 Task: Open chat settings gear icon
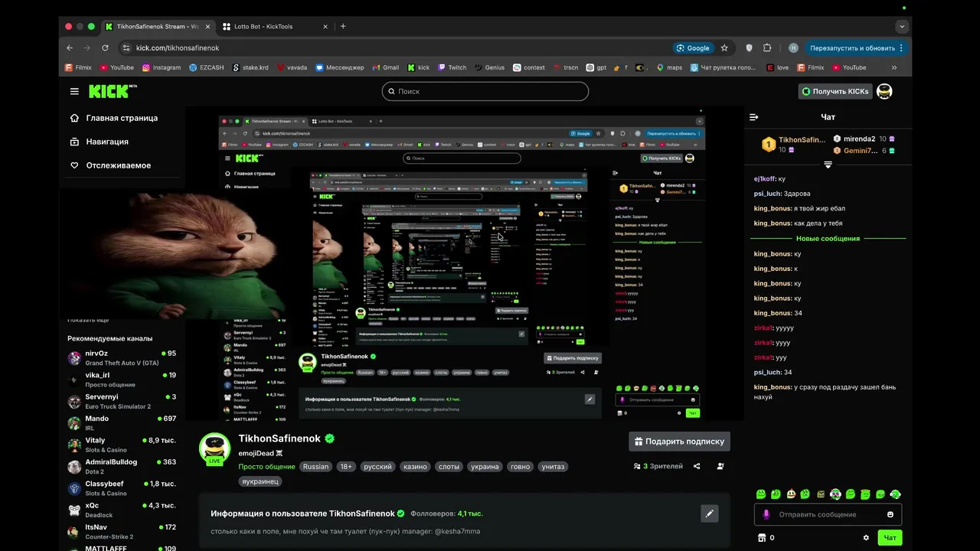pos(866,538)
